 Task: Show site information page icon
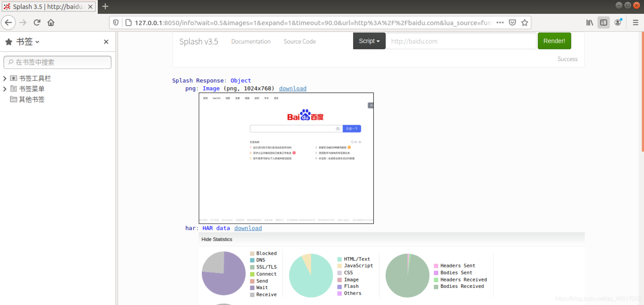[128, 23]
